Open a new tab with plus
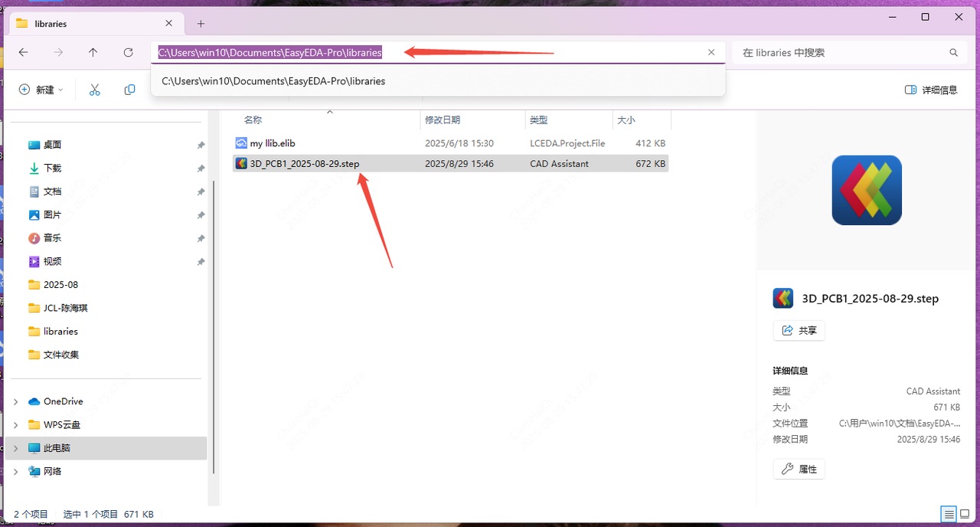The height and width of the screenshot is (527, 980). [x=201, y=24]
